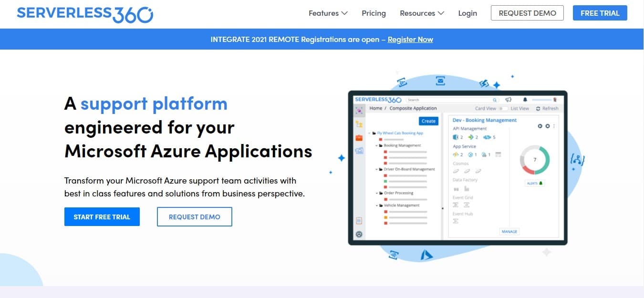
Task: Go to the Pricing page
Action: pos(374,13)
